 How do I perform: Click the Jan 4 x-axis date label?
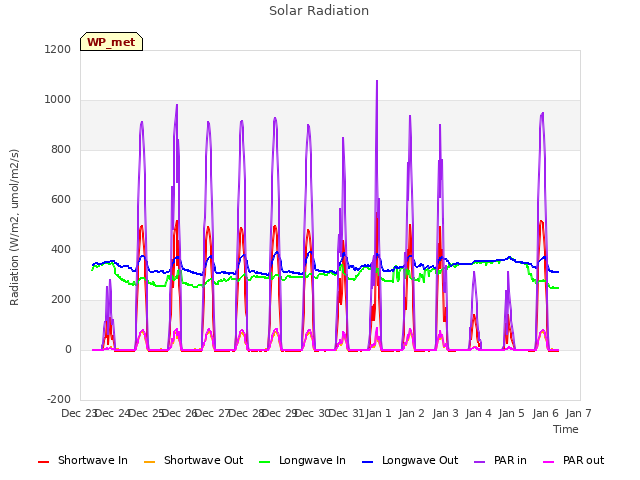(478, 413)
